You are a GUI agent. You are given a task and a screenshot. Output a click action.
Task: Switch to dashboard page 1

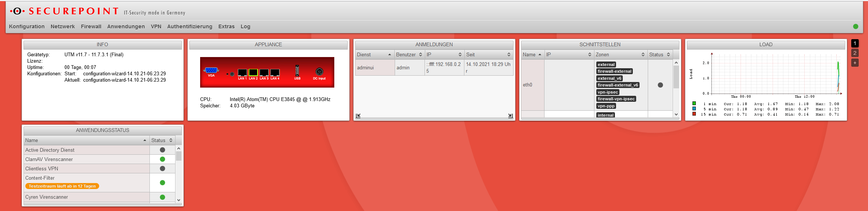pyautogui.click(x=855, y=43)
